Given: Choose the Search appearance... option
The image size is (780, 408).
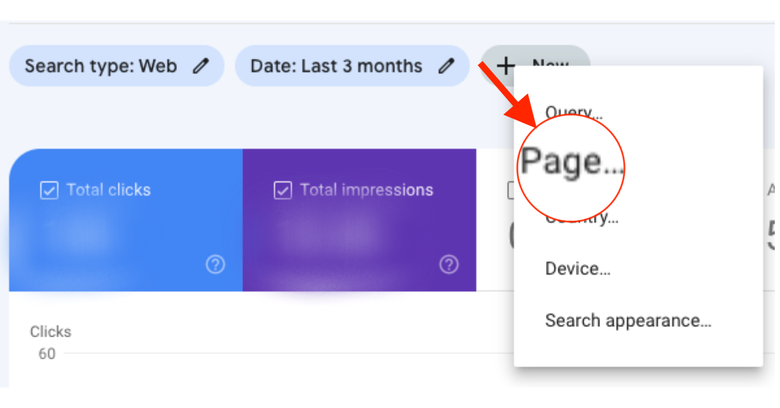Looking at the screenshot, I should click(x=628, y=321).
